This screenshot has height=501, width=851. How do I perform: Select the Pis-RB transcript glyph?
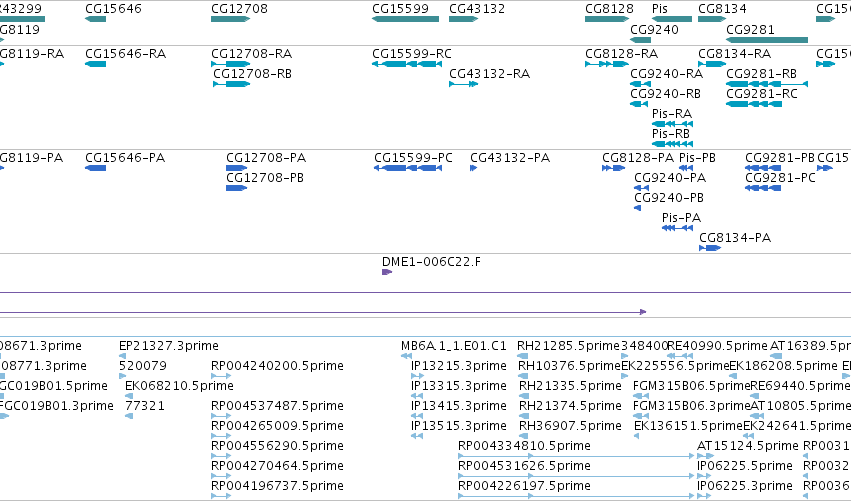[x=672, y=144]
